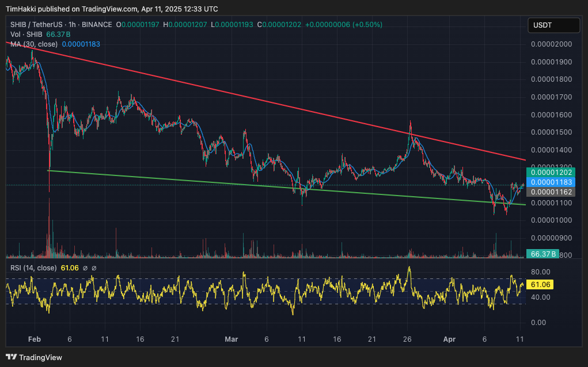Open the USDT currency selector

[x=553, y=25]
